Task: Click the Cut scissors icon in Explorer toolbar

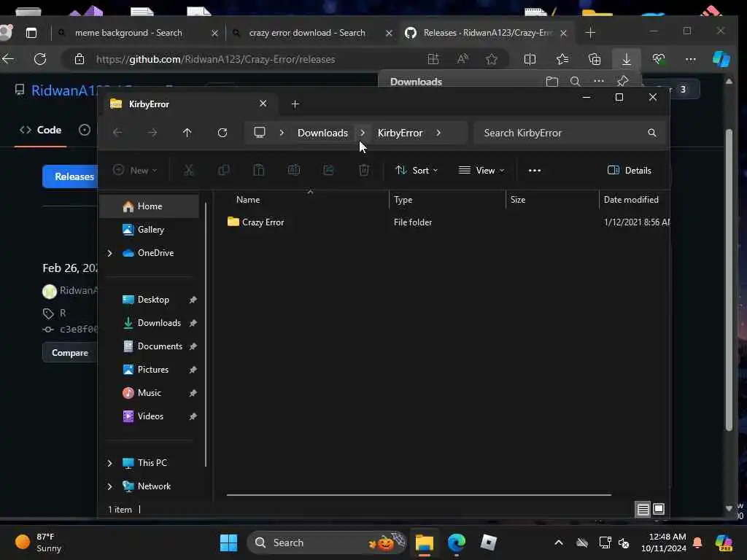Action: pos(189,170)
